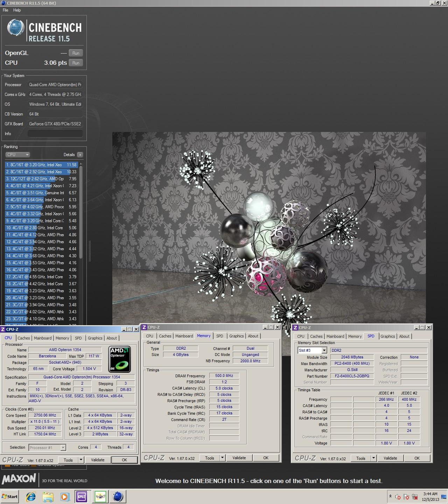Open Graphics tab in left CPU-Z window
The width and height of the screenshot is (448, 504).
coord(95,338)
